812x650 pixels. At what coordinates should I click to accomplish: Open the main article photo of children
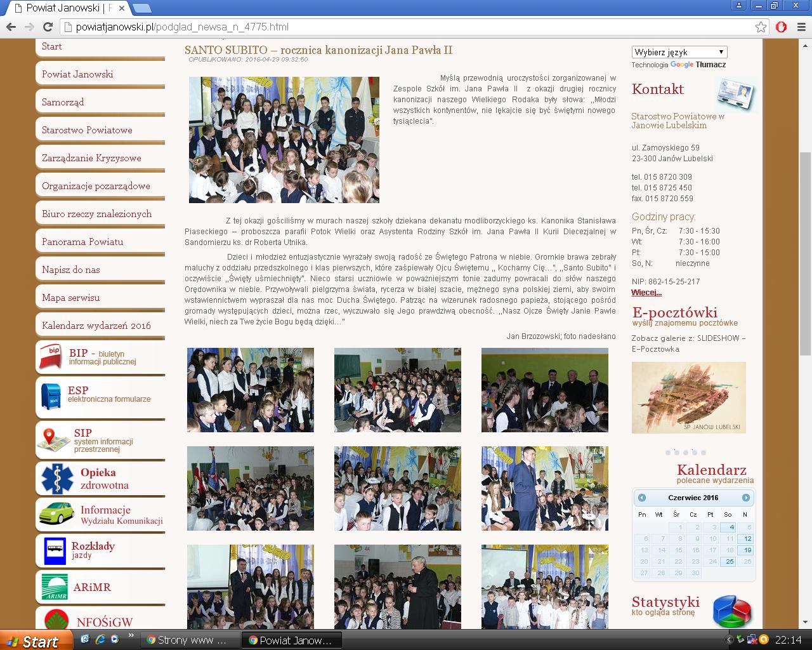(x=284, y=140)
